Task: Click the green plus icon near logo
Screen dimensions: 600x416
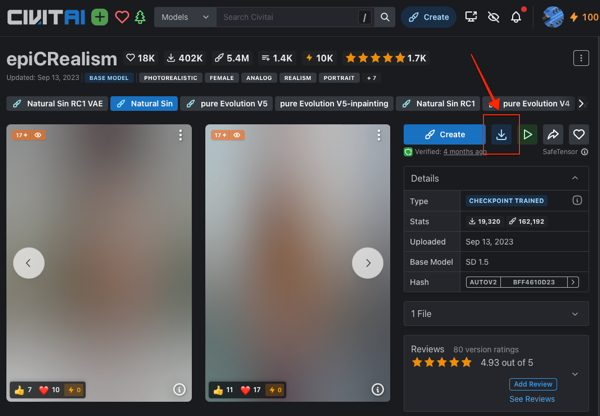Action: pyautogui.click(x=100, y=17)
